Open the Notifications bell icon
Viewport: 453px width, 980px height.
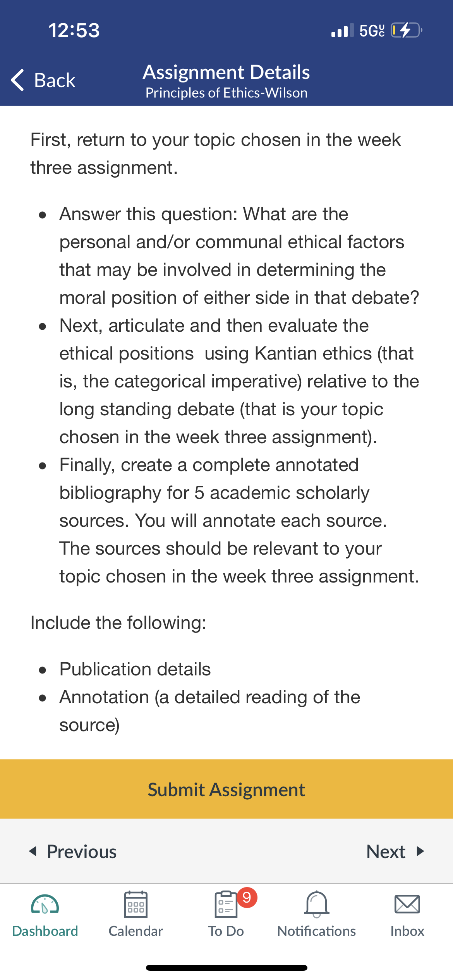click(316, 904)
